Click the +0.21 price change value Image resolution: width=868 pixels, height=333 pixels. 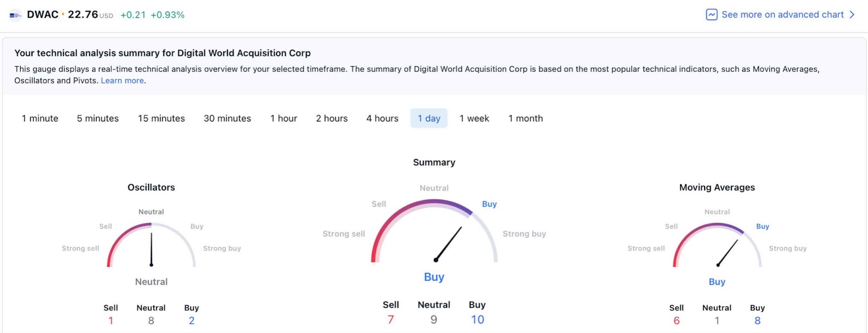click(133, 15)
